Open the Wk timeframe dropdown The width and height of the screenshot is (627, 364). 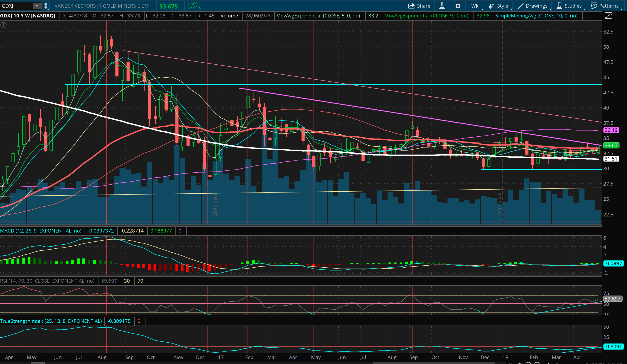click(475, 6)
